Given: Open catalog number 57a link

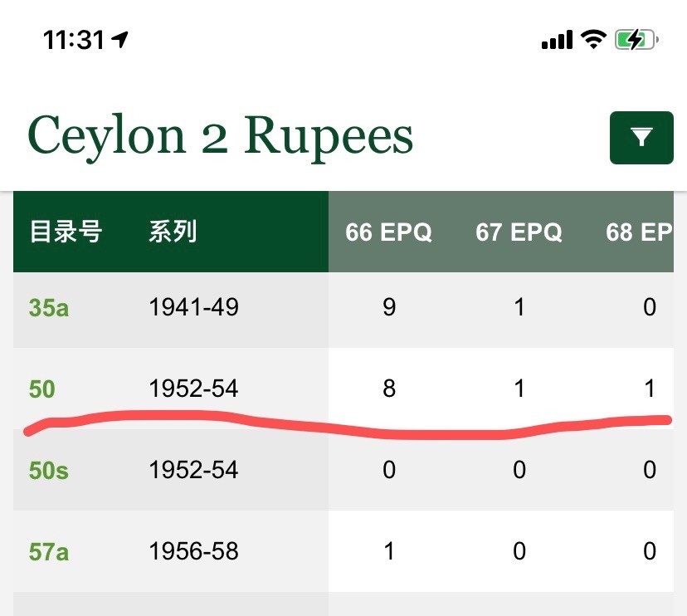Looking at the screenshot, I should pos(49,551).
